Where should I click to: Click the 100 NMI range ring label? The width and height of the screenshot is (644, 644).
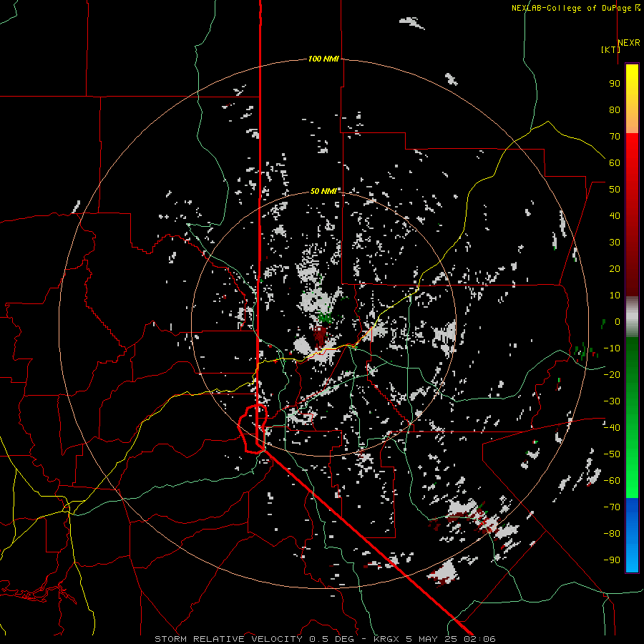point(323,59)
